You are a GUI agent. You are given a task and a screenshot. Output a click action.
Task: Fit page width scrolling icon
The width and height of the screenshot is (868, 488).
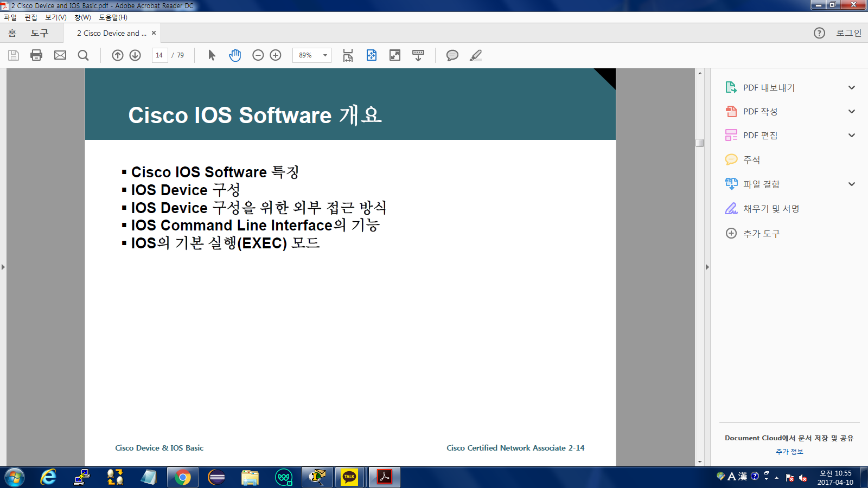coord(348,55)
